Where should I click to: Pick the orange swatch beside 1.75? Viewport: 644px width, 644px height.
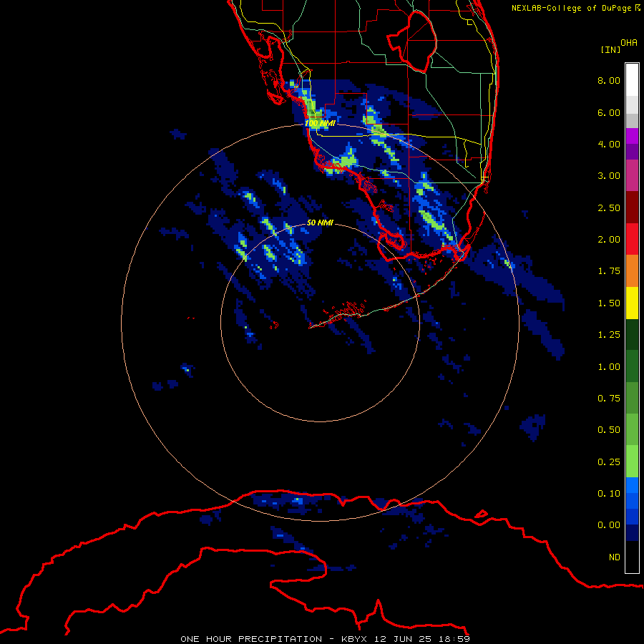[632, 271]
